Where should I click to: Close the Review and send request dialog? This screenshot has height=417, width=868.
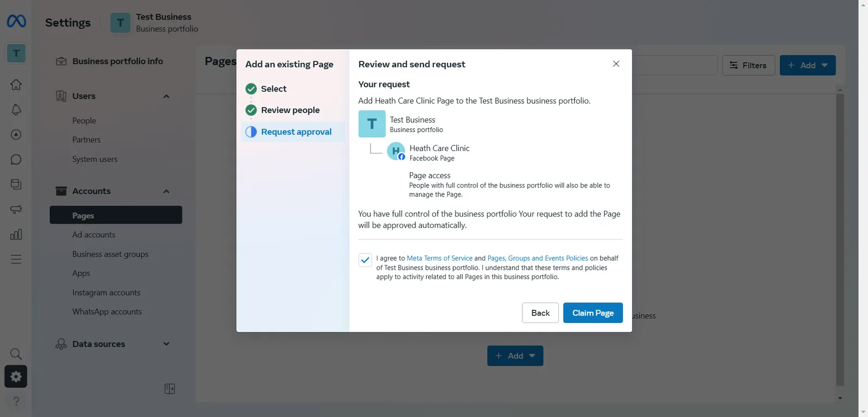click(616, 64)
